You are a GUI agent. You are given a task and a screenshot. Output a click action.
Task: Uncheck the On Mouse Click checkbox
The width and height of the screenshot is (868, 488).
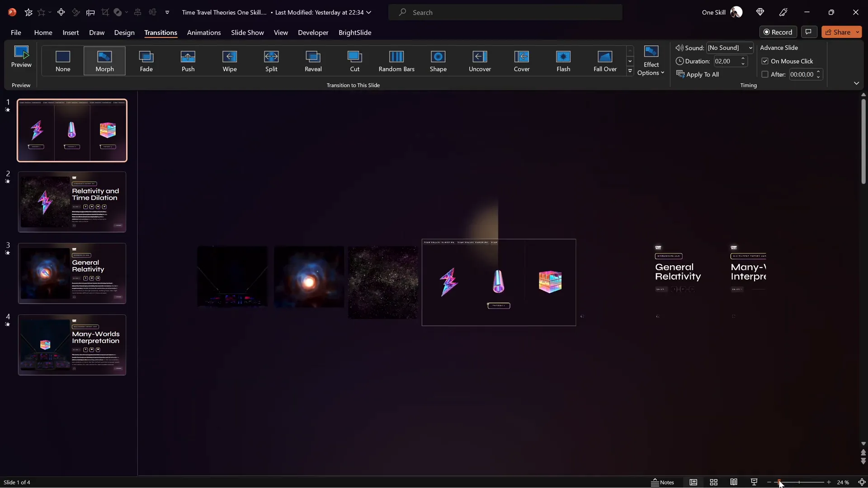tap(765, 61)
